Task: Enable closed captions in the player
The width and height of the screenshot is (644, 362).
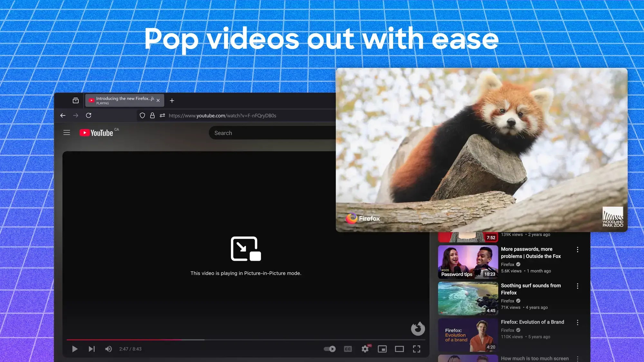Action: click(348, 349)
